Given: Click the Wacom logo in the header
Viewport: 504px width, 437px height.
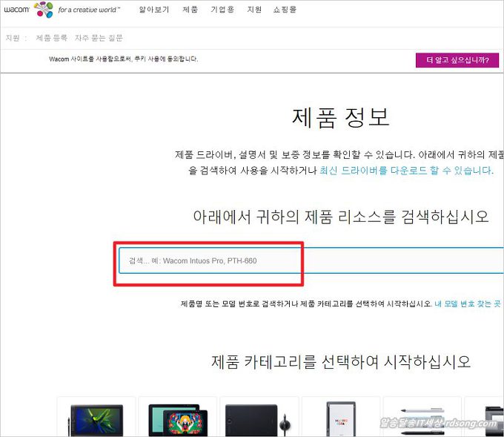Looking at the screenshot, I should (16, 10).
